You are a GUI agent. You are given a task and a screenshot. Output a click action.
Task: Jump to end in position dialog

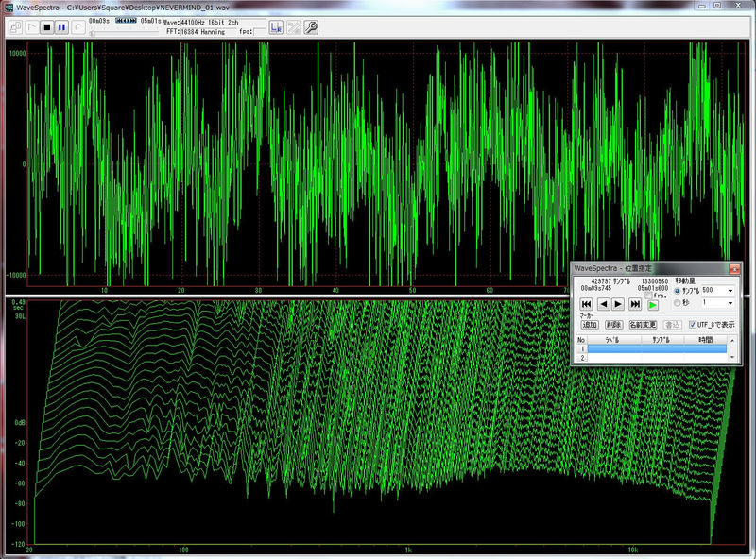pos(635,304)
